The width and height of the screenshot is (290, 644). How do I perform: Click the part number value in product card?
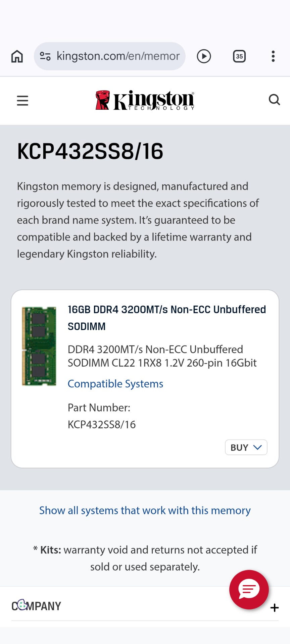(x=102, y=425)
